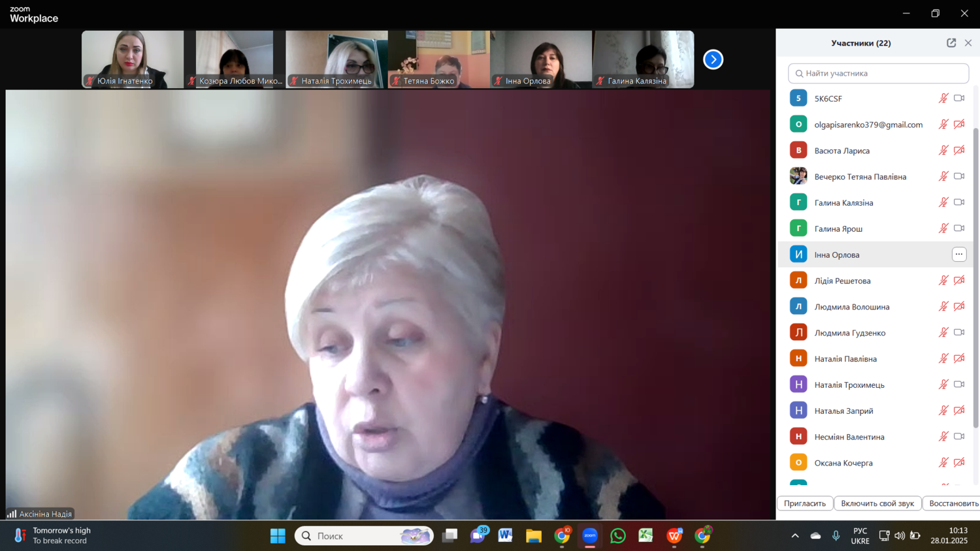This screenshot has height=551, width=980.
Task: Click mic icon for Наталія Павлівна
Action: point(943,358)
